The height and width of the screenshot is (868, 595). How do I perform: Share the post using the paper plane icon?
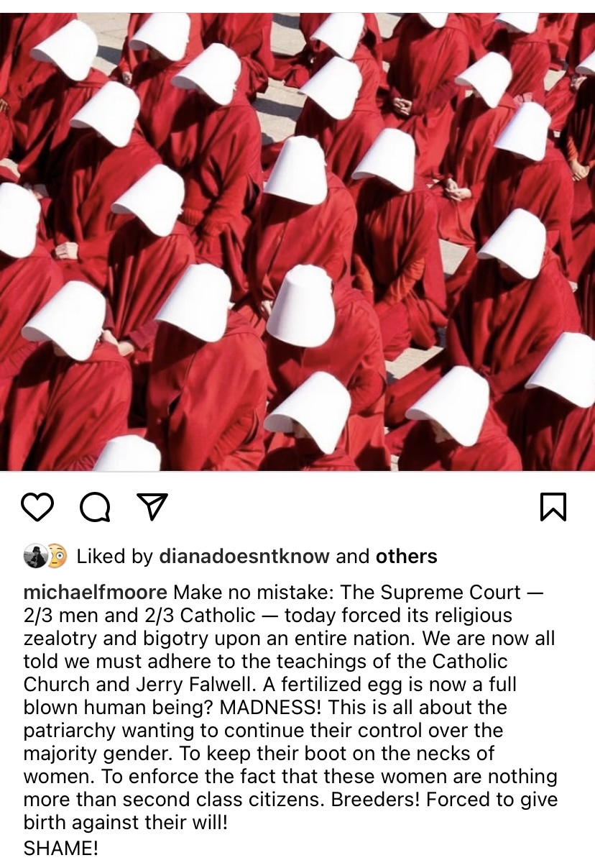(x=152, y=507)
